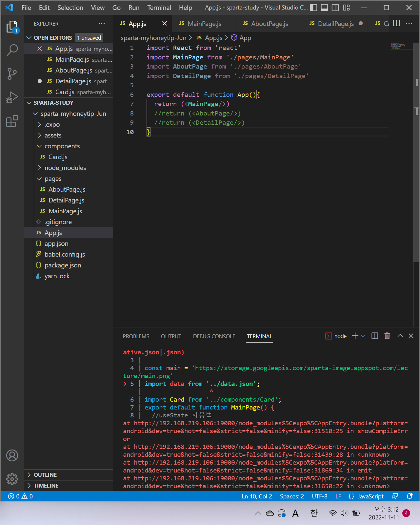Toggle primary side bar visibility
420x525 pixels.
click(314, 8)
